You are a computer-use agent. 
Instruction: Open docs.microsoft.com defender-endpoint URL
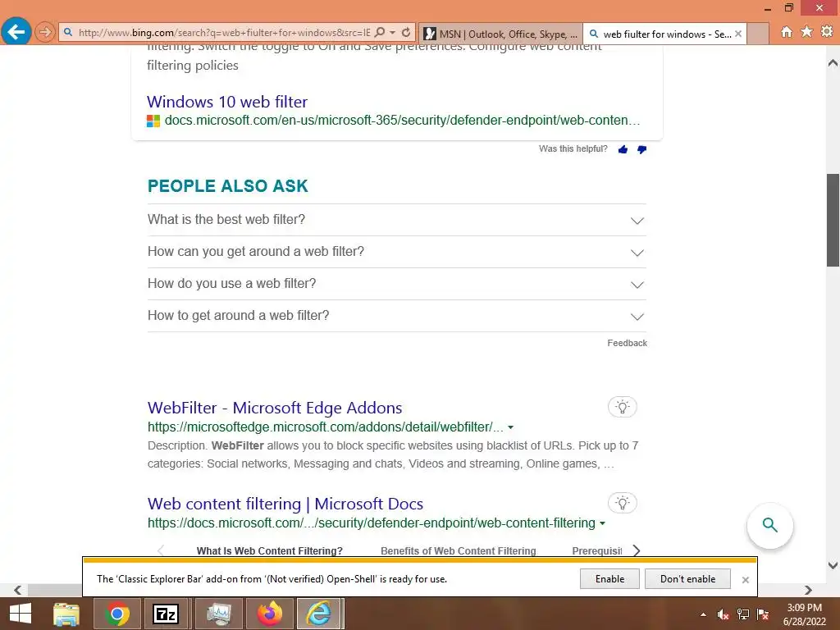(402, 120)
